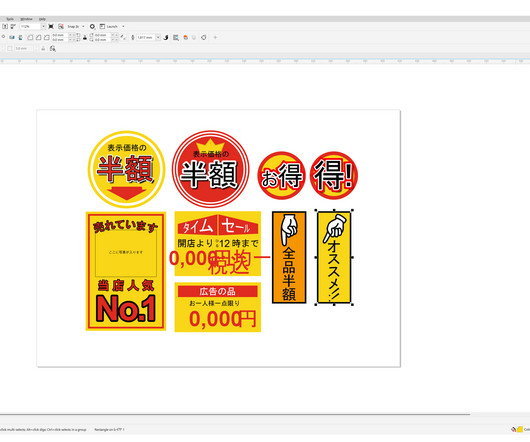530x442 pixels.
Task: Expand the Snap To dropdown
Action: point(83,26)
